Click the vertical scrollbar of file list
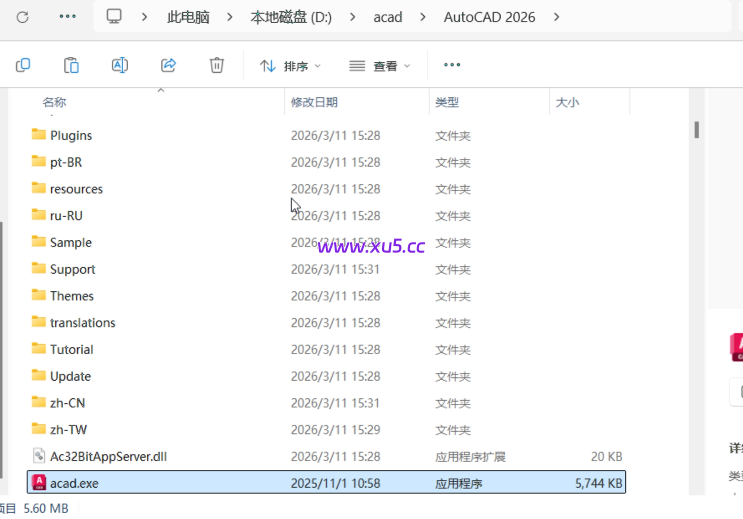 696,131
